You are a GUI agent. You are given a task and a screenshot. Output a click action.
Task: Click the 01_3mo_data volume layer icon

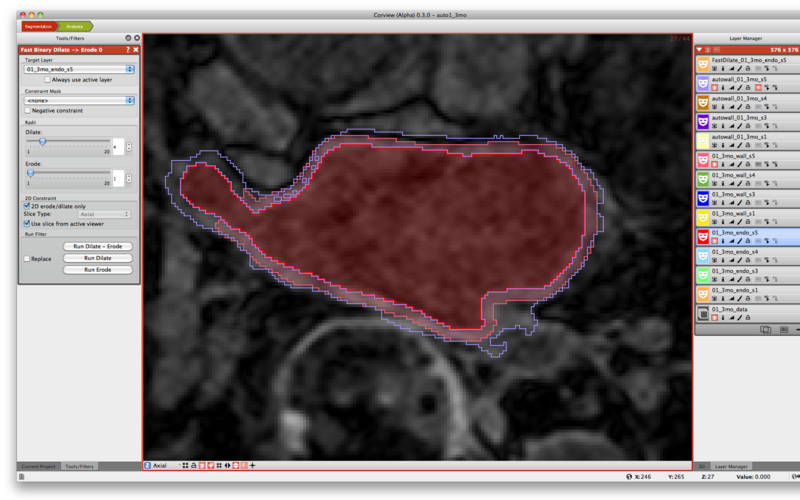(702, 314)
